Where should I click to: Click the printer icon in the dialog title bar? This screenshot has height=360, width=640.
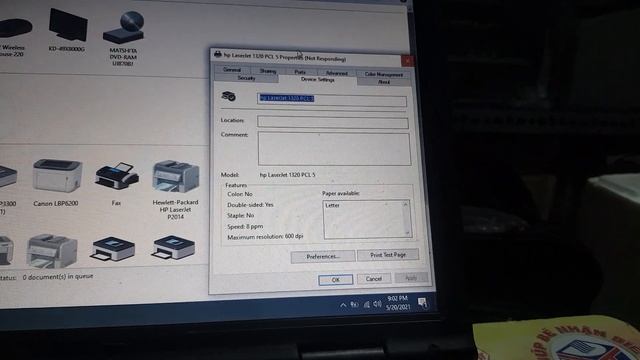tap(218, 54)
